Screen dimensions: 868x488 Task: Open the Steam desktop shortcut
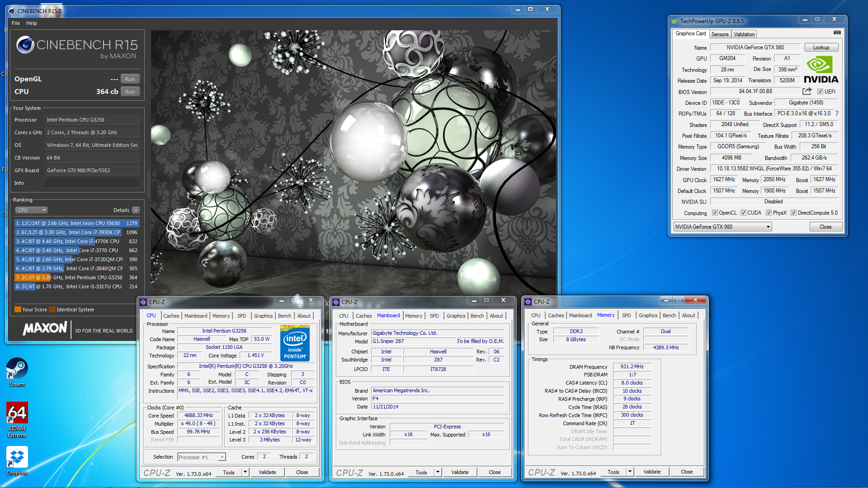(17, 372)
